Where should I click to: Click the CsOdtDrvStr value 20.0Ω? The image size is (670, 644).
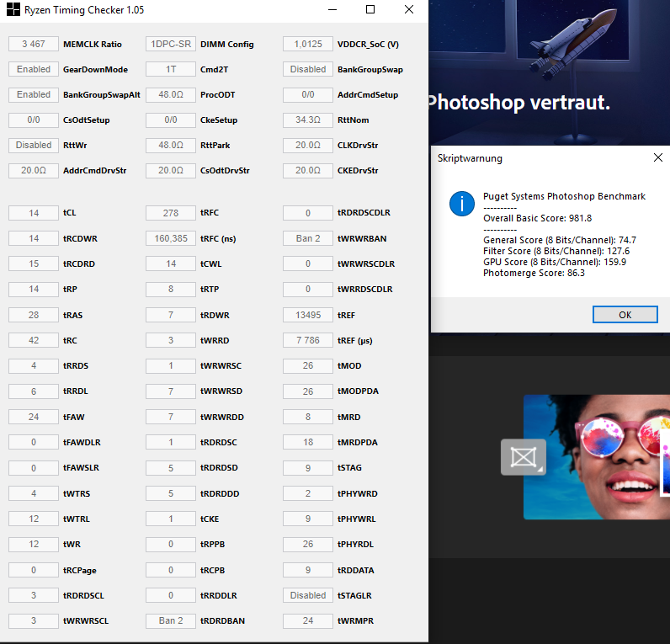pos(171,170)
